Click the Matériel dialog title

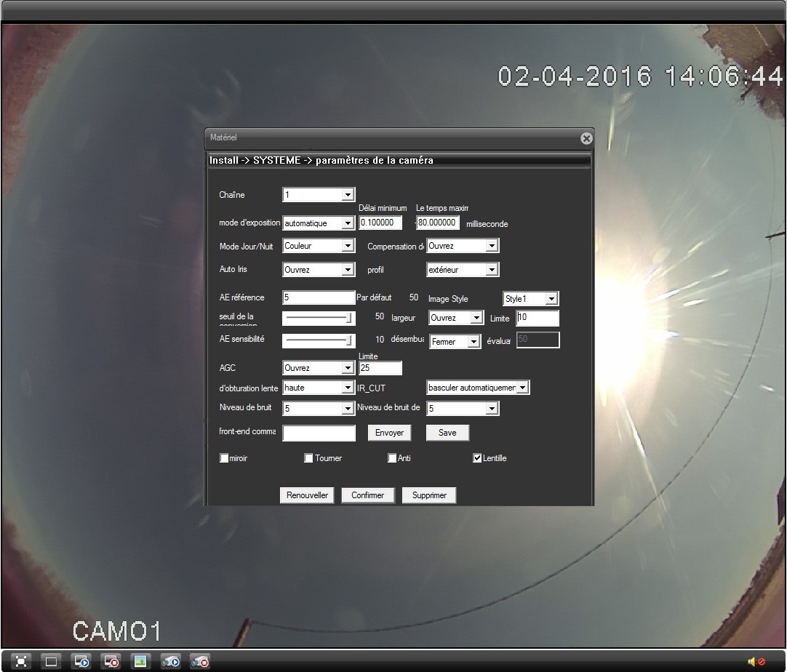coord(223,137)
